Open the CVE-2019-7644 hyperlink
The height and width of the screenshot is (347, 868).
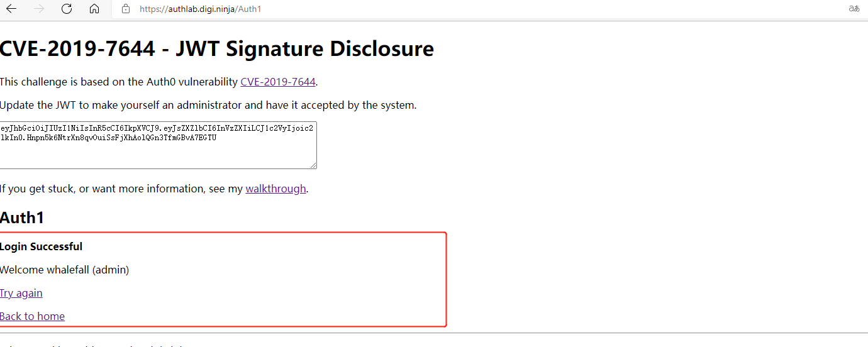pyautogui.click(x=277, y=82)
